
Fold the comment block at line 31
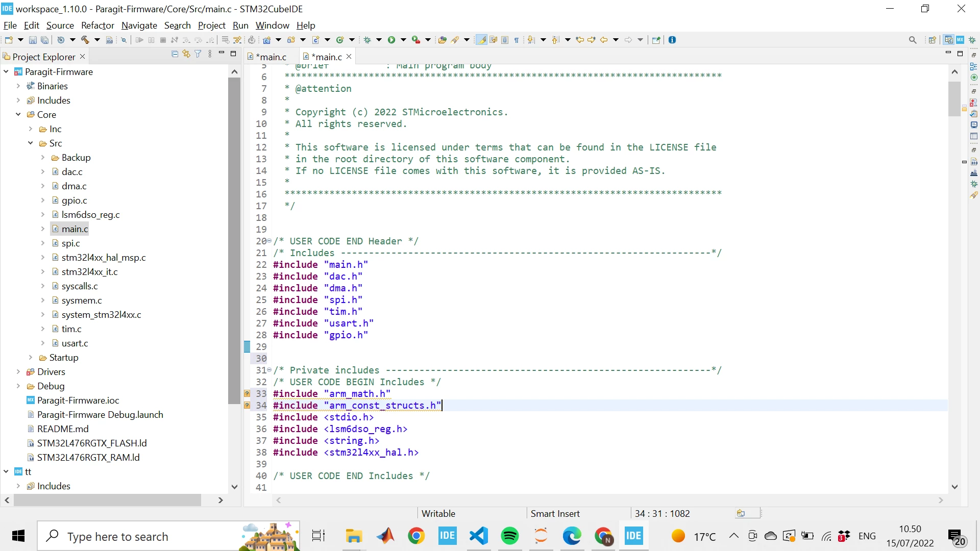pos(269,370)
